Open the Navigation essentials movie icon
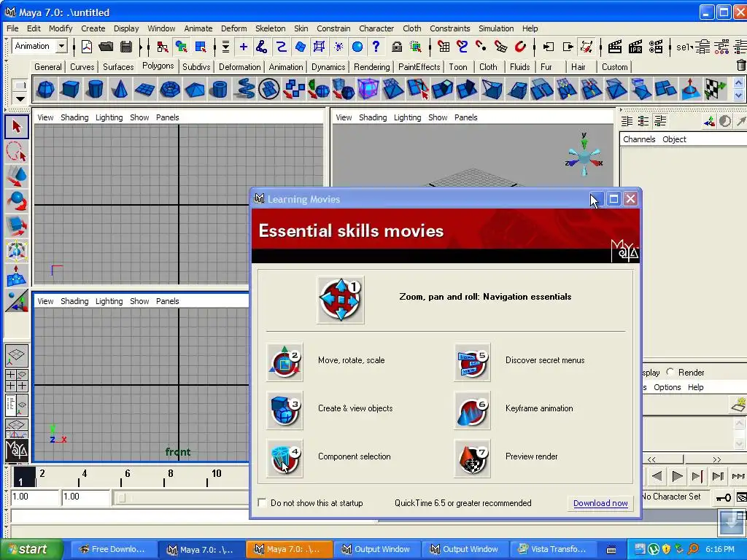This screenshot has width=747, height=560. pos(340,300)
